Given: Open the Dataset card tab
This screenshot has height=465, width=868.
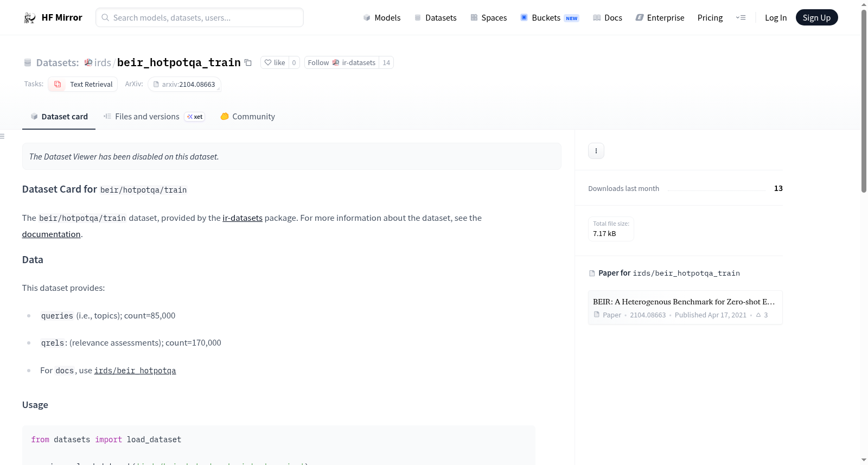Looking at the screenshot, I should pos(59,117).
